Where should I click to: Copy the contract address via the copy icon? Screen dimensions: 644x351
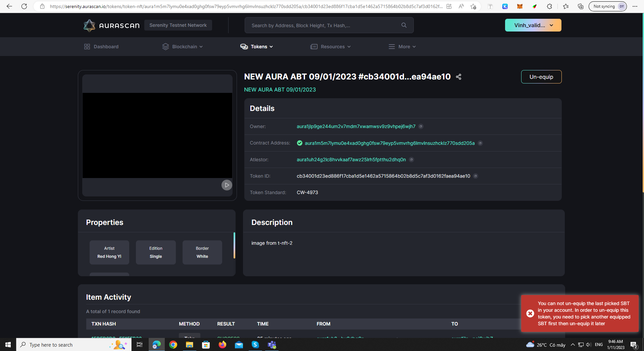coord(480,143)
